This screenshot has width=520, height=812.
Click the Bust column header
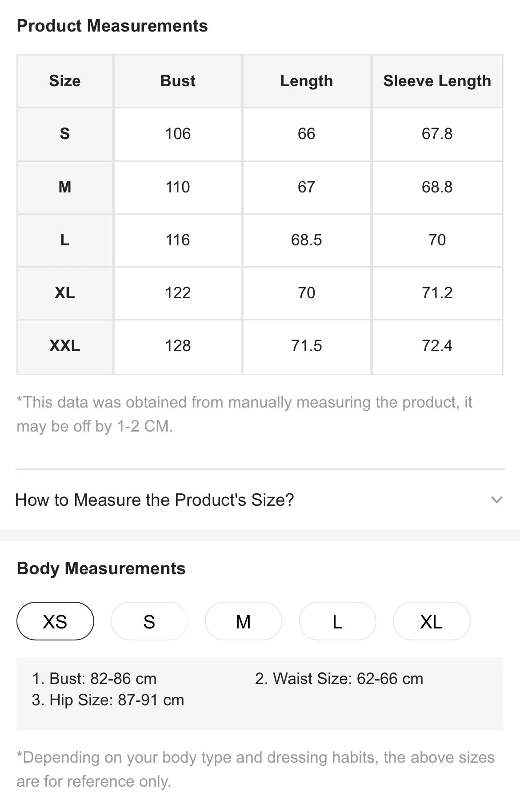(178, 81)
